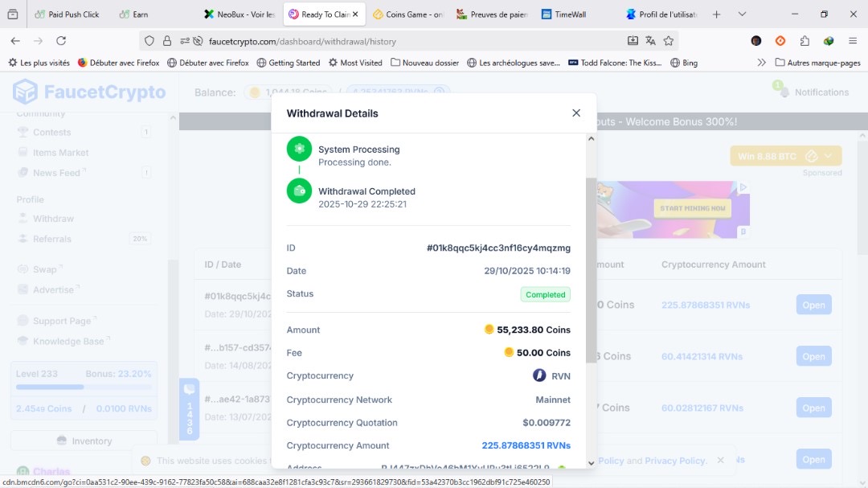The width and height of the screenshot is (868, 488).
Task: Open the Firefox application menu
Action: [x=852, y=39]
